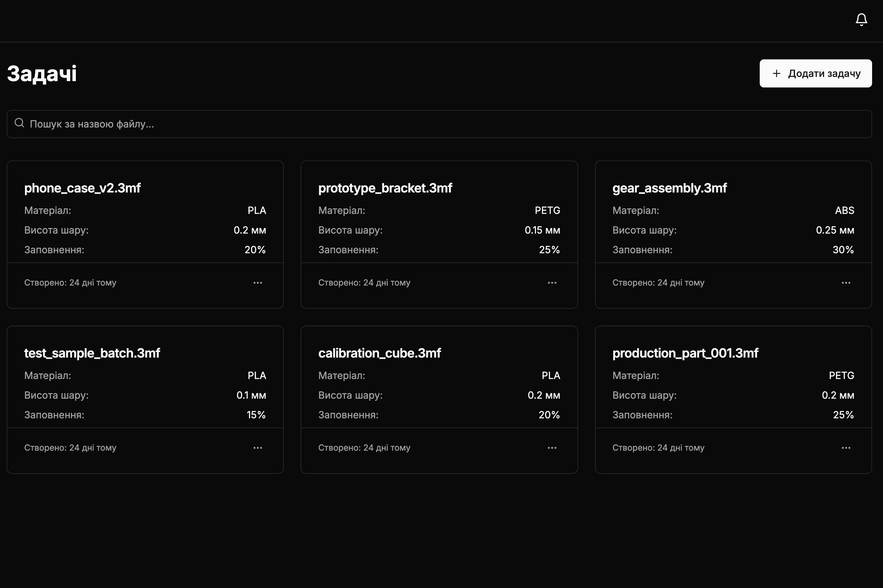
Task: Open the three-dot menu for prototype_bracket.3mf
Action: coord(552,283)
